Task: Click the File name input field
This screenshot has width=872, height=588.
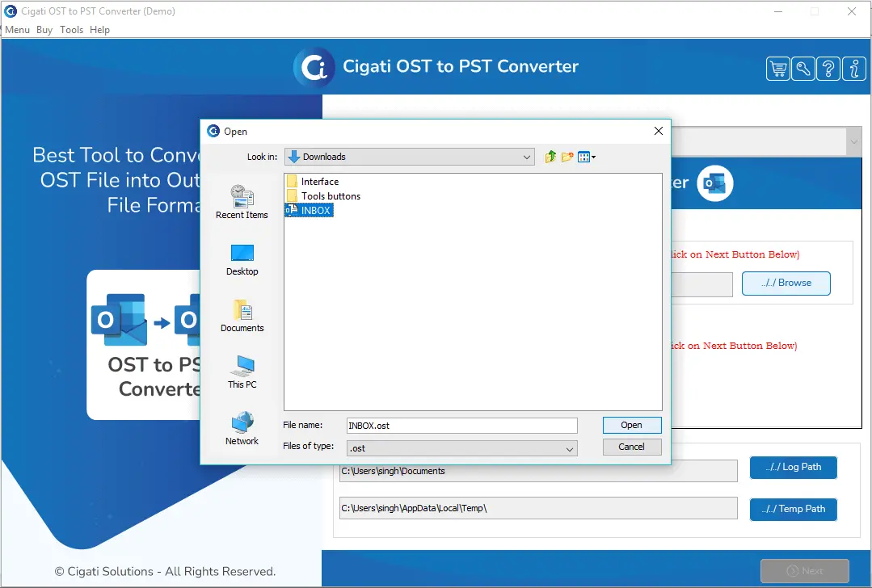Action: 461,426
